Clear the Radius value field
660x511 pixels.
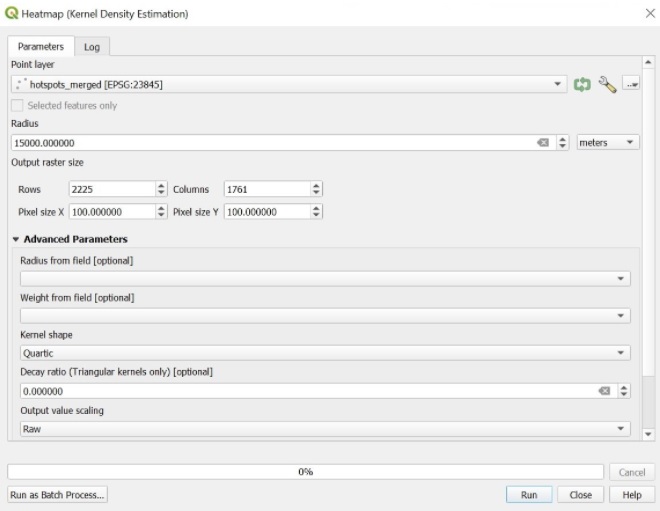click(543, 143)
